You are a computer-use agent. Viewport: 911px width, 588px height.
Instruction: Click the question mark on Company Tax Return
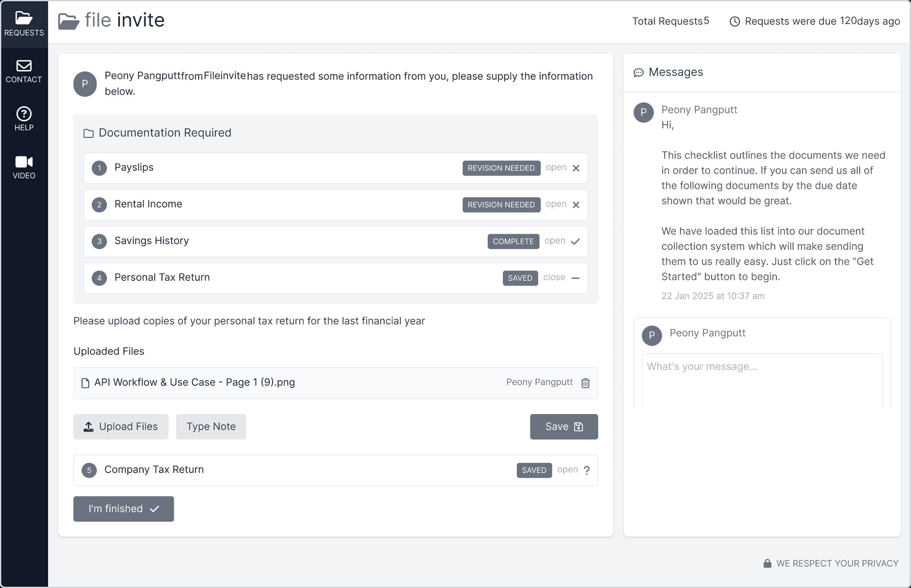coord(587,470)
